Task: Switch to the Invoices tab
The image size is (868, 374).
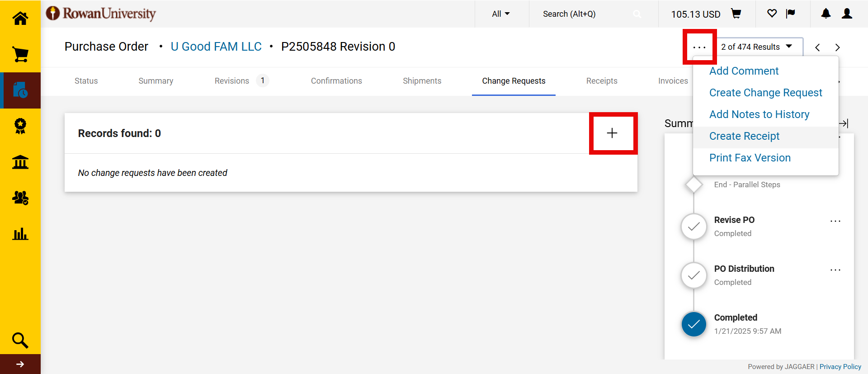Action: [x=673, y=81]
